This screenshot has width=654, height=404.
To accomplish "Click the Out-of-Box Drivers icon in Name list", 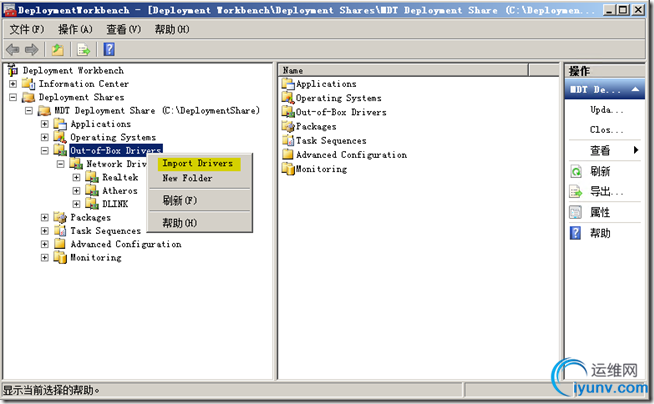I will click(288, 112).
